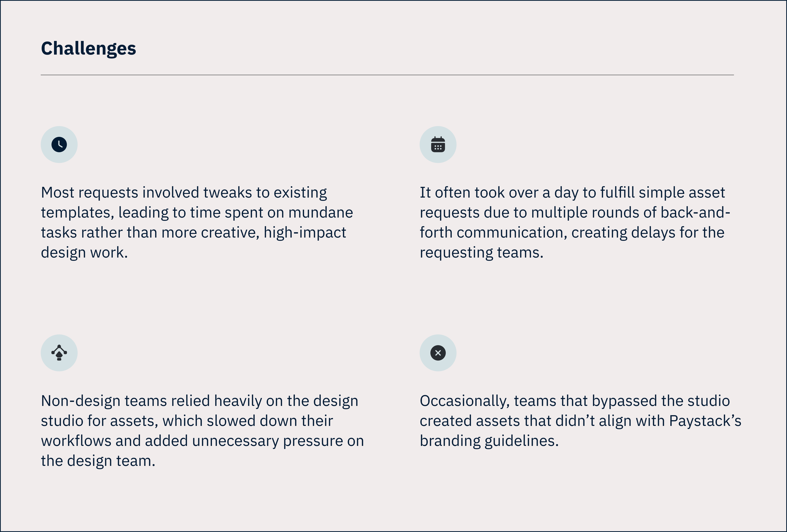Click the word "Non-design"

pyautogui.click(x=81, y=401)
